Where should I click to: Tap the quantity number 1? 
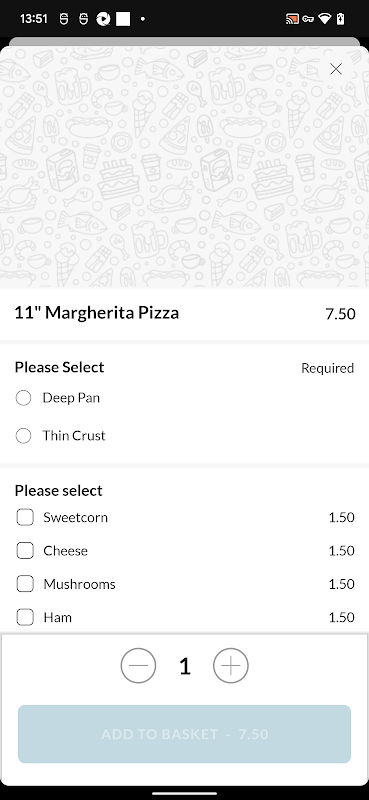coord(185,666)
